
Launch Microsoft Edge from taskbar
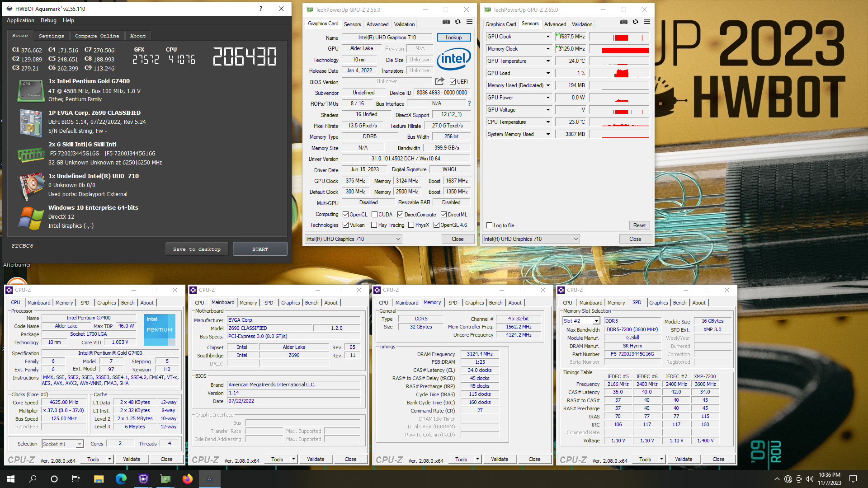[121, 479]
